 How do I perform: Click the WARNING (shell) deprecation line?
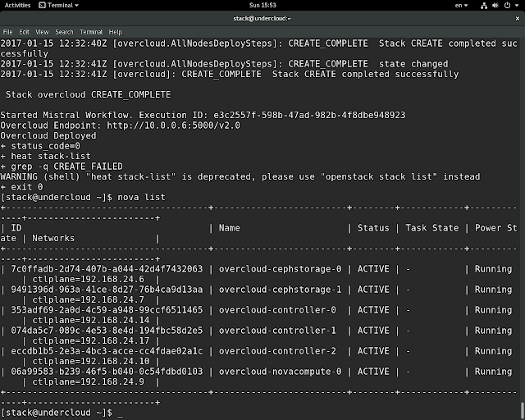tap(240, 177)
